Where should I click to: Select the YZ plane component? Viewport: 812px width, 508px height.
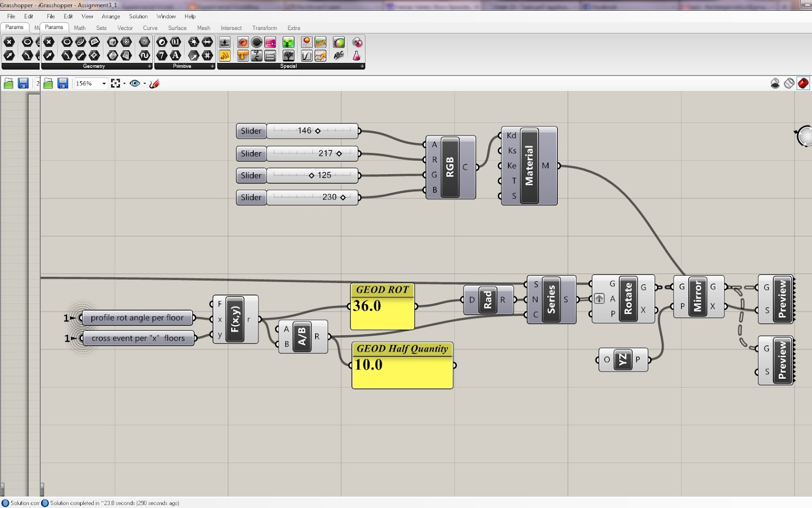click(623, 360)
